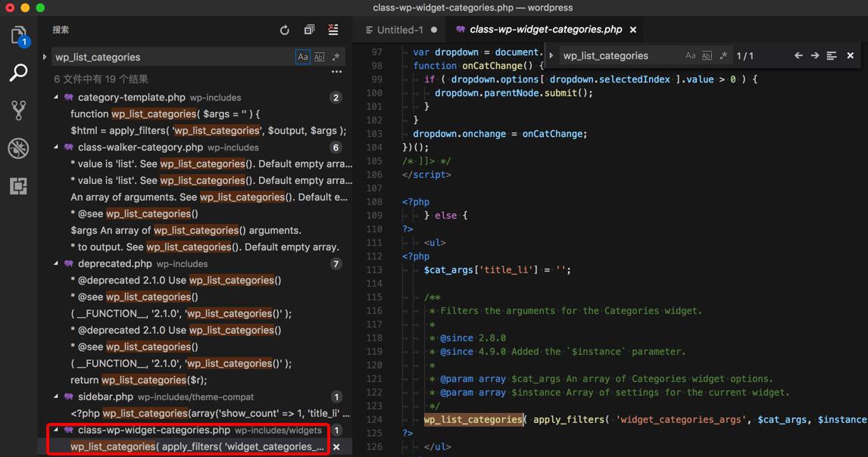Go to previous match in find widget
The height and width of the screenshot is (457, 868).
[x=798, y=56]
